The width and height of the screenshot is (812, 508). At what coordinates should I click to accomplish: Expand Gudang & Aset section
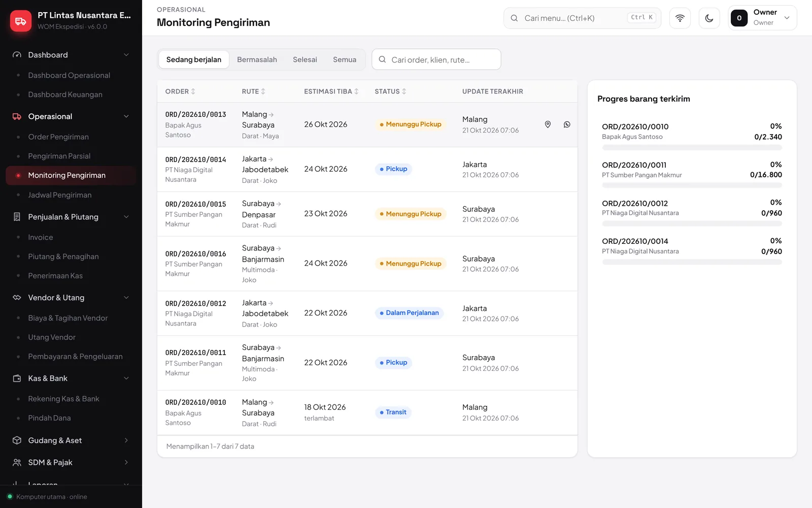[126, 440]
